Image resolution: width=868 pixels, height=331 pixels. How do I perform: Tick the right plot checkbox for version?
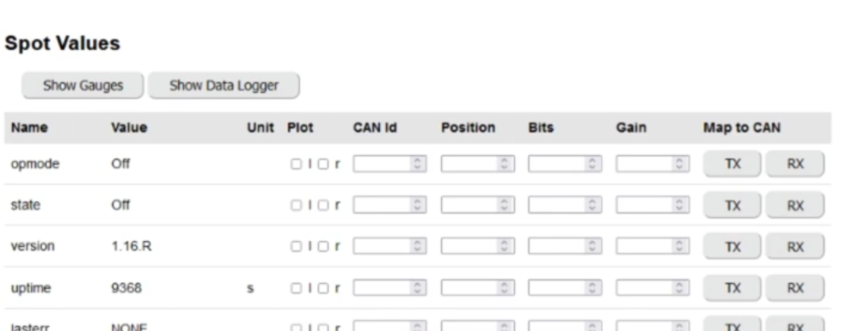click(x=323, y=247)
